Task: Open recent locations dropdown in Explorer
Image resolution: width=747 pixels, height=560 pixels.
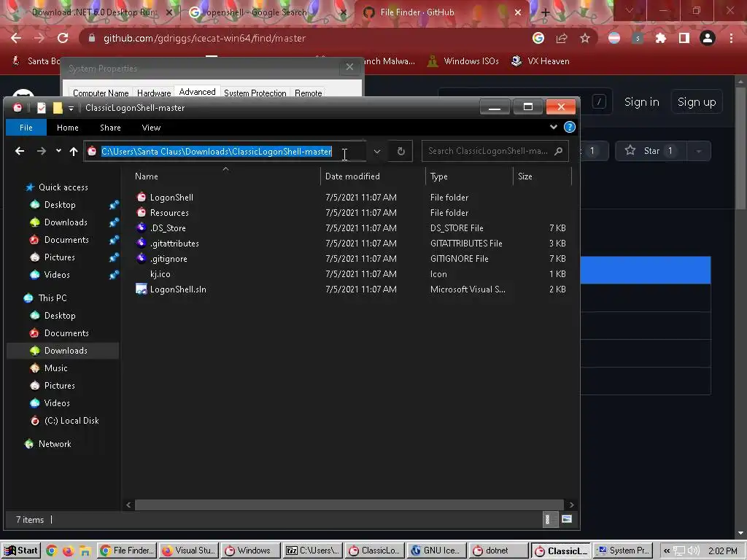Action: click(x=58, y=151)
